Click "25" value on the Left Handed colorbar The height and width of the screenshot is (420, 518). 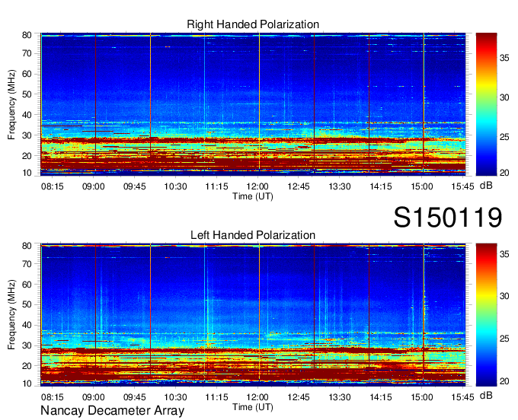(x=504, y=339)
